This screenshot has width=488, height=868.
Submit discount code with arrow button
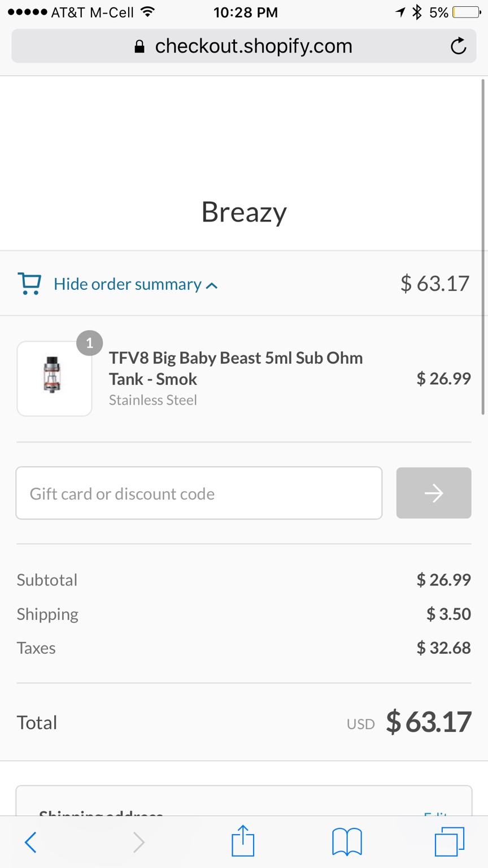click(x=433, y=493)
